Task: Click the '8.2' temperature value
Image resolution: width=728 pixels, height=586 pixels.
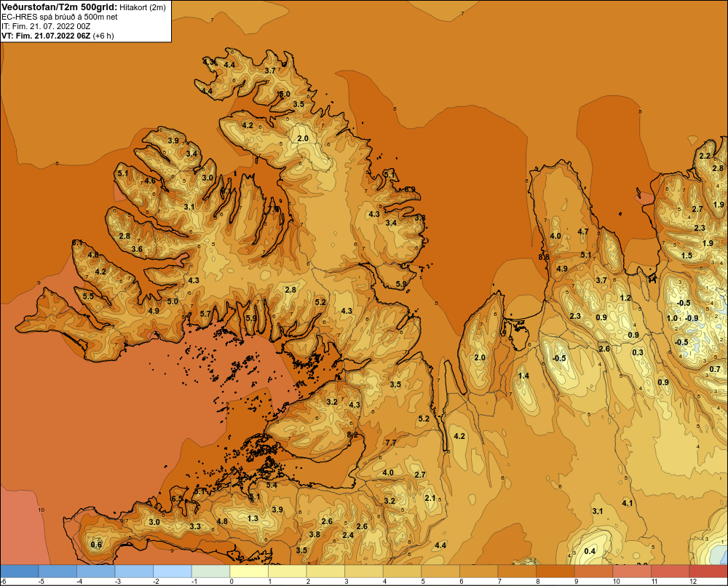Action: click(x=353, y=435)
